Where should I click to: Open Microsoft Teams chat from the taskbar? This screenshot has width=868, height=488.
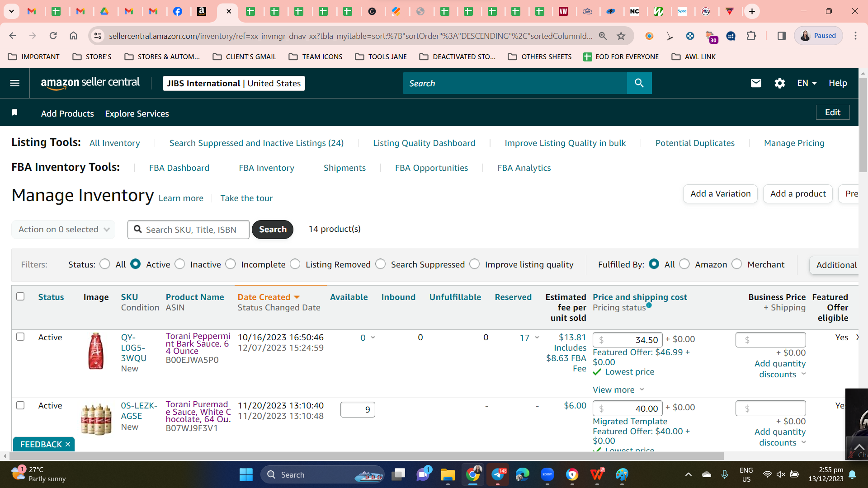423,474
